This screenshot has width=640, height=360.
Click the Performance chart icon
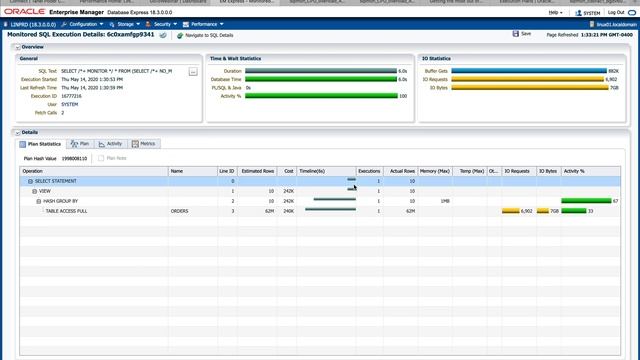click(186, 24)
